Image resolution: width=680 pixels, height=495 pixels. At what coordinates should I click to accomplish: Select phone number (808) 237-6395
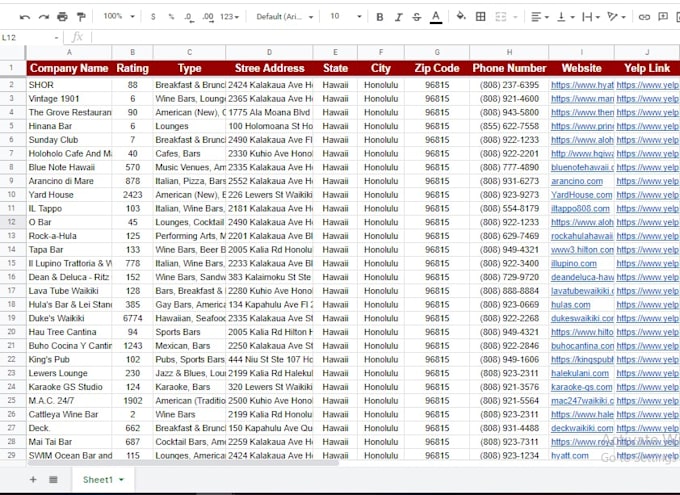[509, 85]
